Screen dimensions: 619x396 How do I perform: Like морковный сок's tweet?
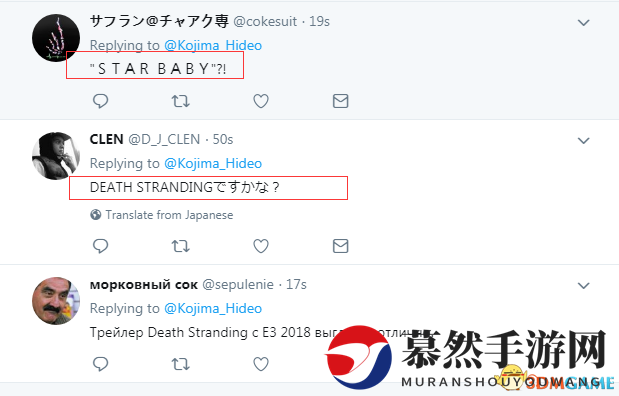(x=261, y=364)
